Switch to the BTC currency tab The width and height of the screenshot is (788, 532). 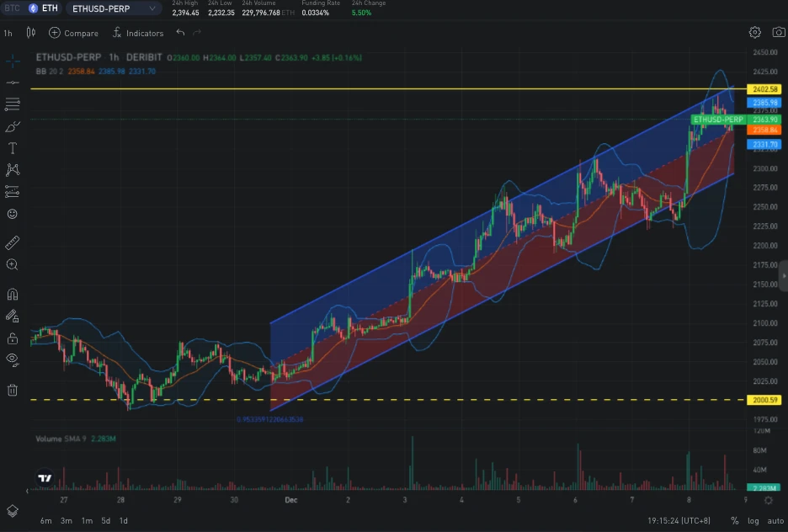tap(12, 8)
